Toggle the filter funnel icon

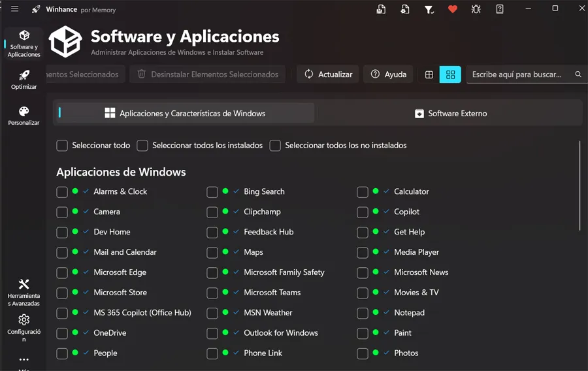pos(429,9)
